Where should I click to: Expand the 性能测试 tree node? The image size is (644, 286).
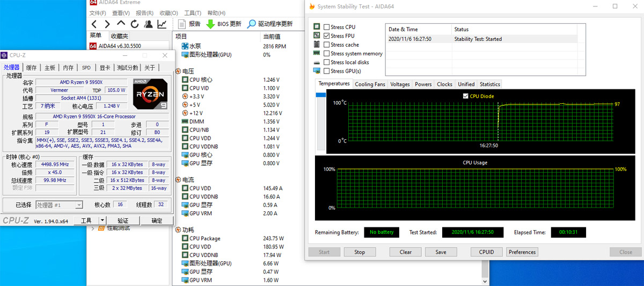coord(93,228)
